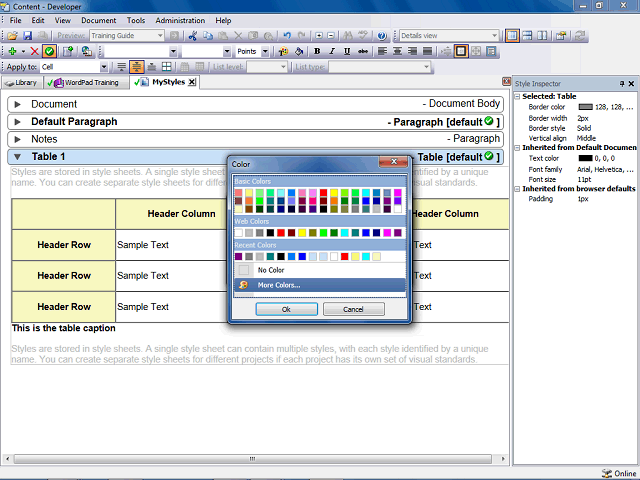Expand the Notes style row

[x=18, y=139]
